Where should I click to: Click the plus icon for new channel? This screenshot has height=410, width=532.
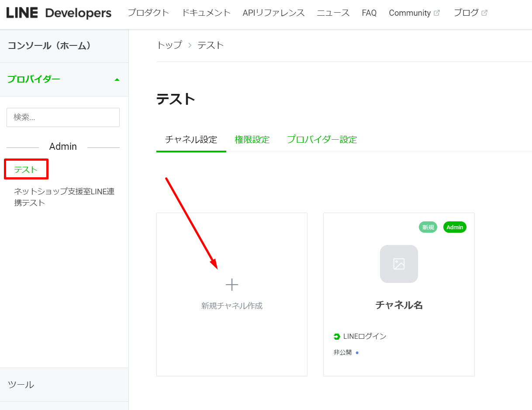[x=231, y=285]
